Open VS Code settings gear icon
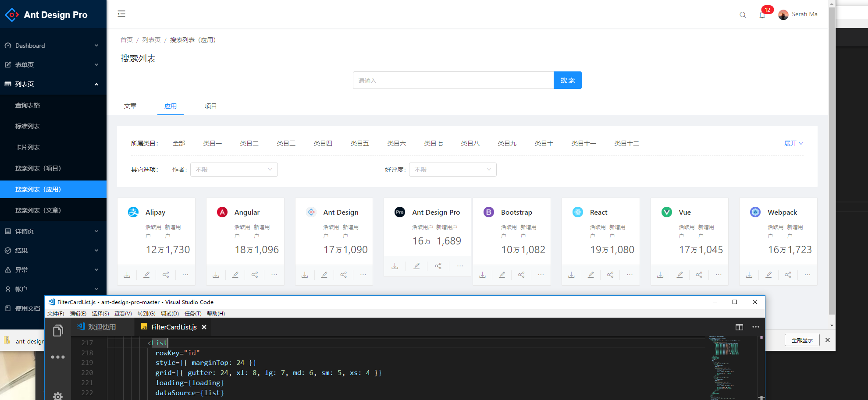The width and height of the screenshot is (868, 400). coord(58,396)
